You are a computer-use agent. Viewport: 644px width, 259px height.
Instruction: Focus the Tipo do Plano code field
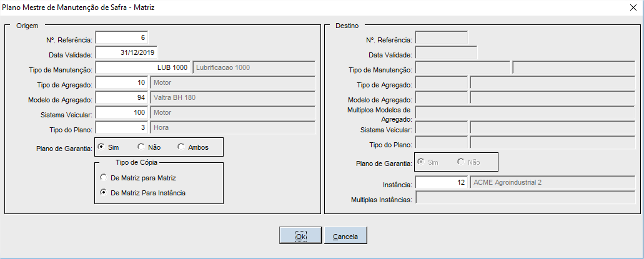(x=121, y=127)
